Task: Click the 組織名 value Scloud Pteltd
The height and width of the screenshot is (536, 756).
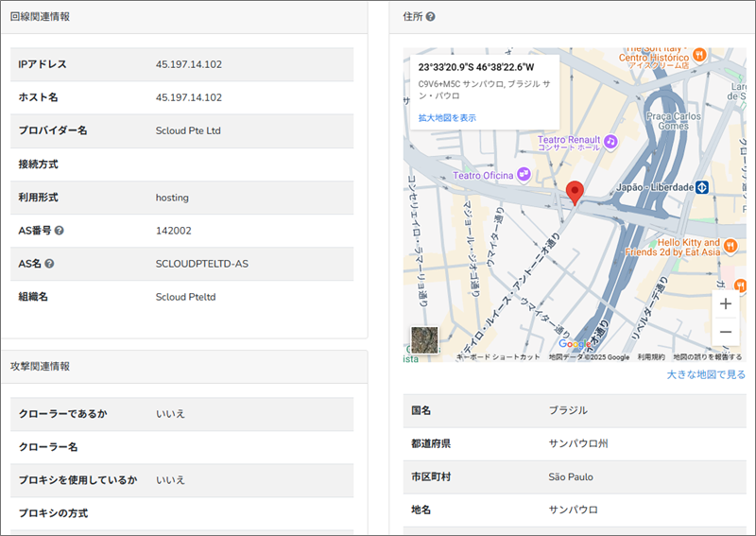Action: (185, 297)
